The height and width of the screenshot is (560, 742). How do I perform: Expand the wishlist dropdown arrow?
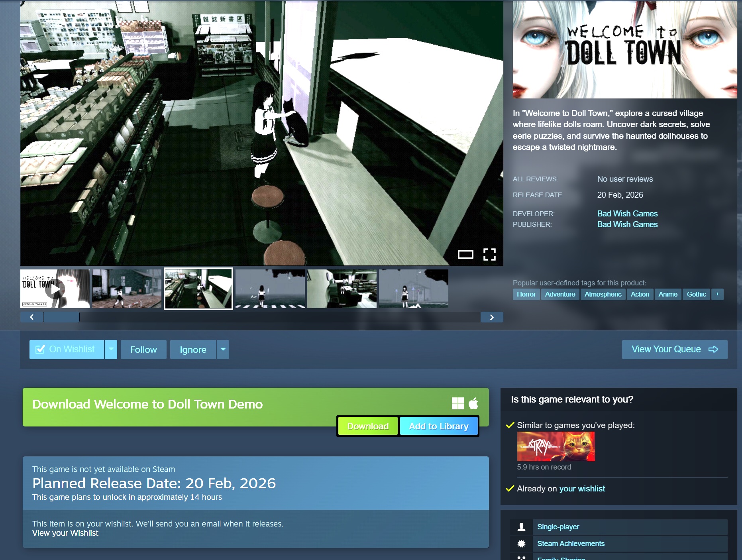click(111, 350)
